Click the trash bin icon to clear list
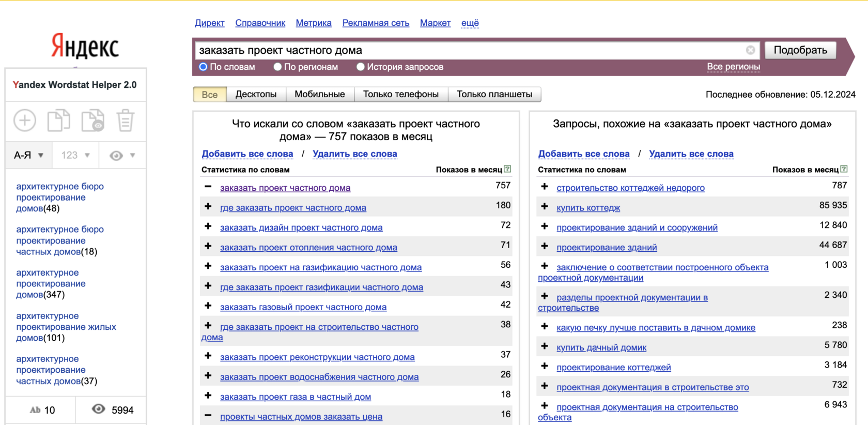This screenshot has height=425, width=868. [x=125, y=120]
